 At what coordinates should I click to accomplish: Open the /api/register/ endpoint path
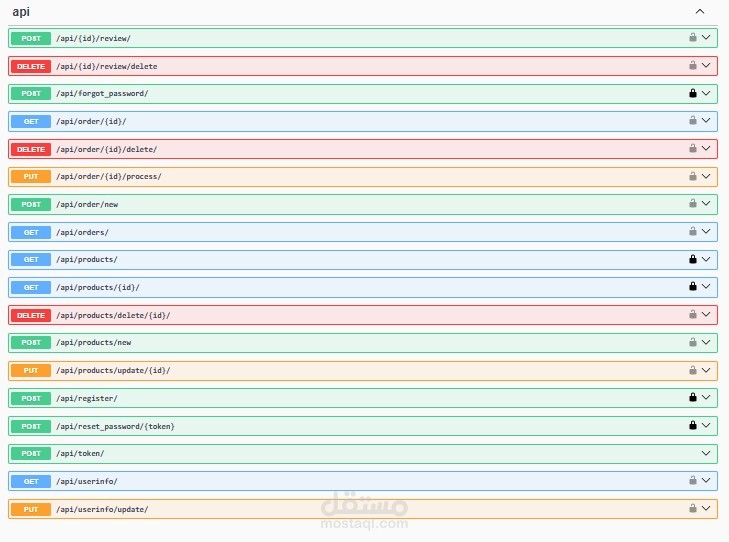click(86, 398)
